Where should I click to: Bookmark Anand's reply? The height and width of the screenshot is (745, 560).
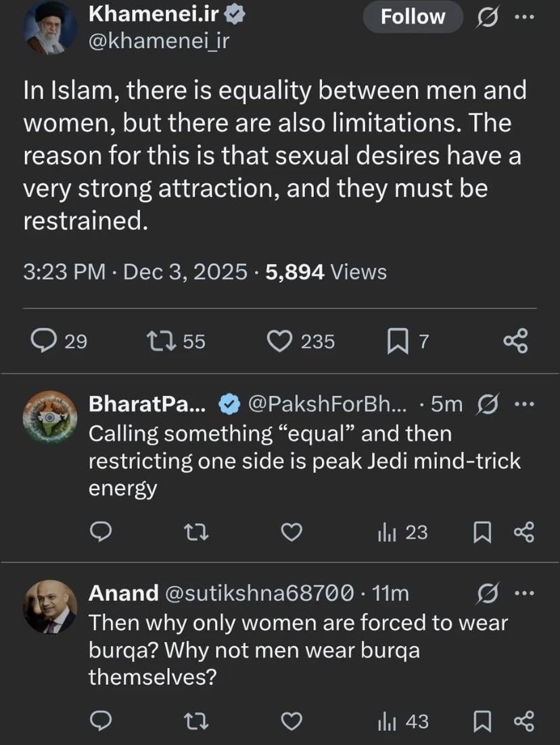(482, 721)
